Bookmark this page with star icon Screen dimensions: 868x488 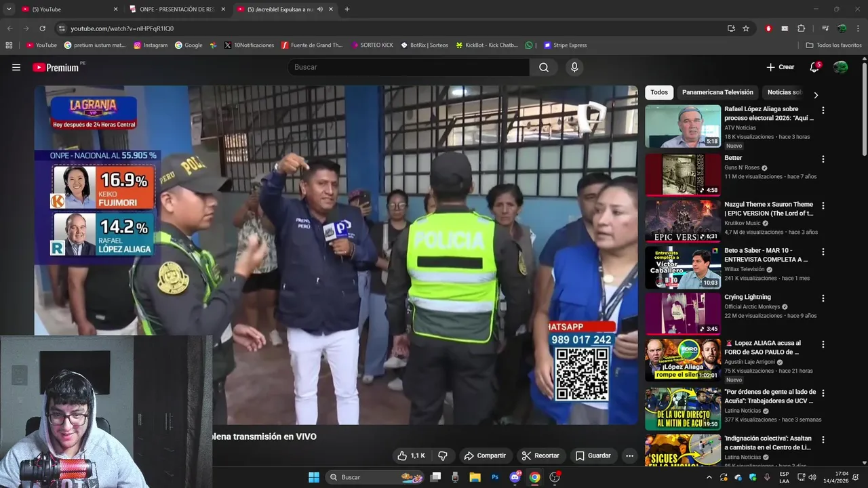click(x=746, y=28)
